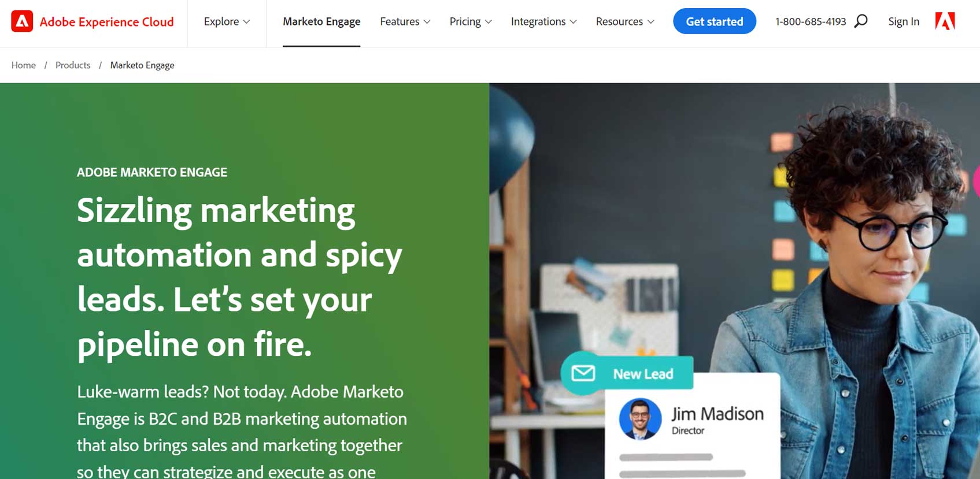This screenshot has height=479, width=980.
Task: Click the Marketo Engage breadcrumb text
Action: 142,65
